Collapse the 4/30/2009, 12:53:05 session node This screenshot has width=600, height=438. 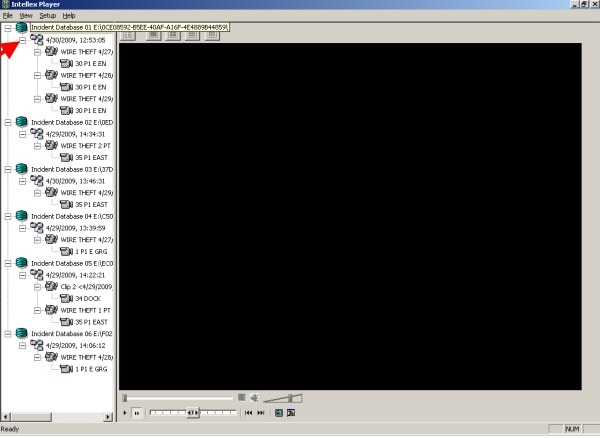(x=23, y=40)
